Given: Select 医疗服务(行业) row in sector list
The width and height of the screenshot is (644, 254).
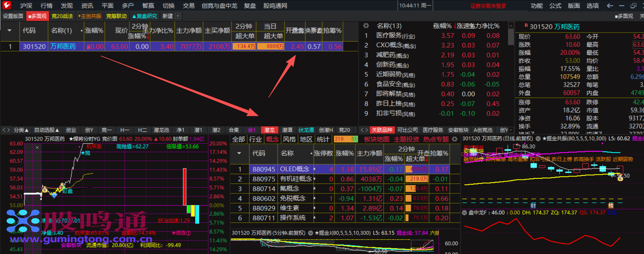Looking at the screenshot, I should (x=434, y=36).
